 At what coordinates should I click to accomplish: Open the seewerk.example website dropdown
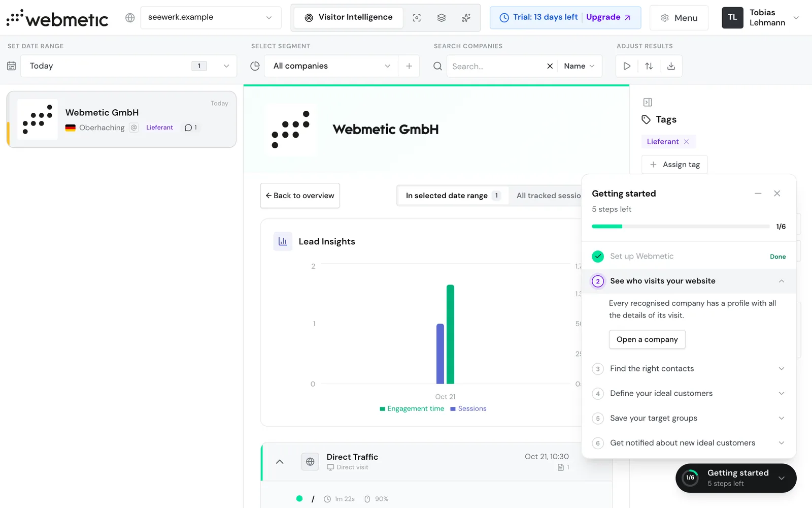pyautogui.click(x=211, y=18)
